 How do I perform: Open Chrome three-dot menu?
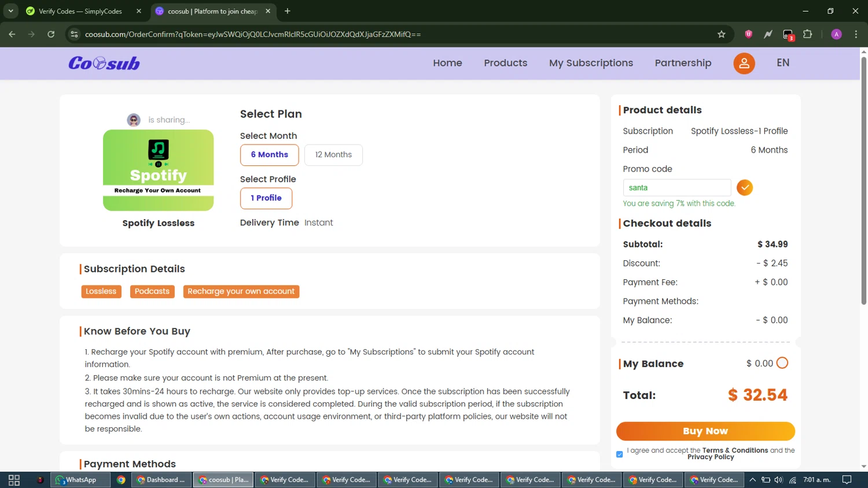[856, 34]
